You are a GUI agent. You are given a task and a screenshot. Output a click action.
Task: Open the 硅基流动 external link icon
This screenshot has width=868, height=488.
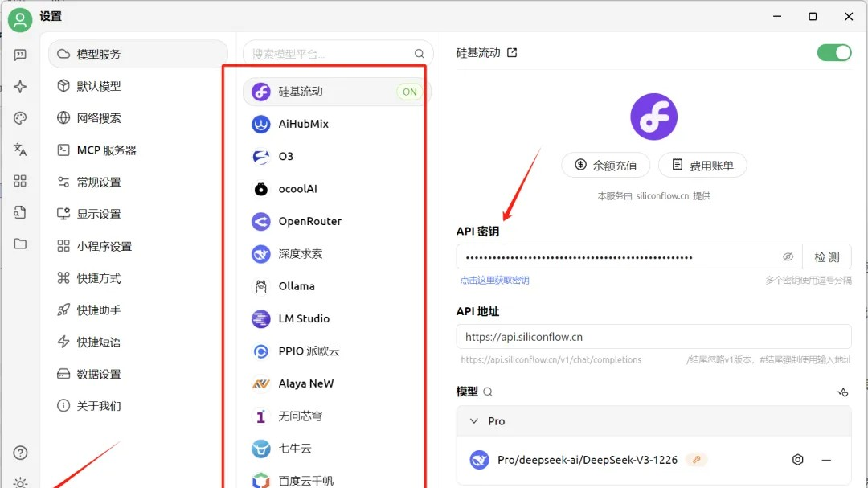point(512,52)
